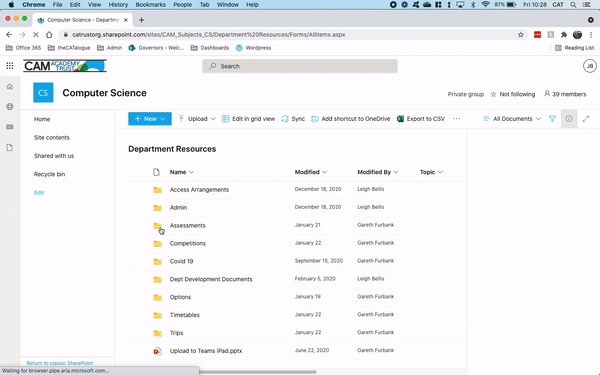Stop page loading in Chrome
This screenshot has width=600, height=375.
(35, 34)
